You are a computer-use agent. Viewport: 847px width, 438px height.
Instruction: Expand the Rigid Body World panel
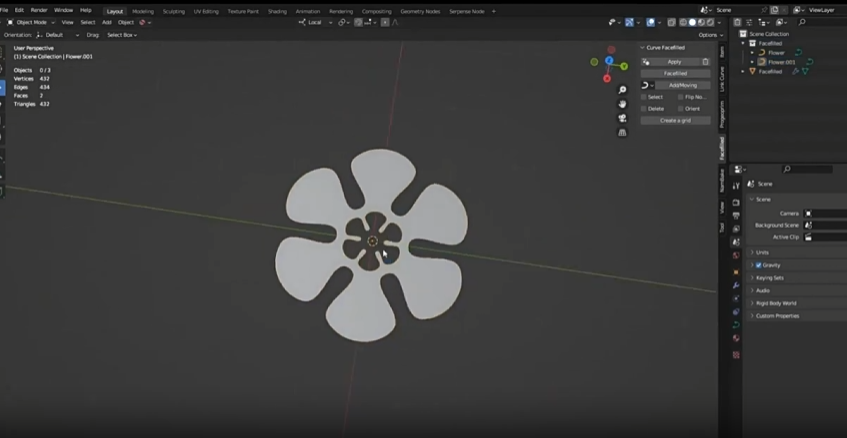[776, 303]
